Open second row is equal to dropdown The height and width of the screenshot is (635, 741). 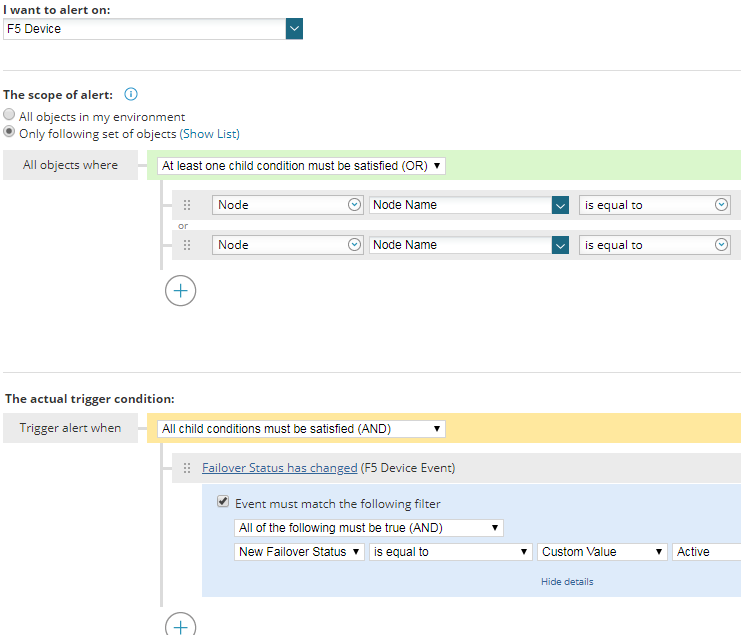(x=655, y=245)
